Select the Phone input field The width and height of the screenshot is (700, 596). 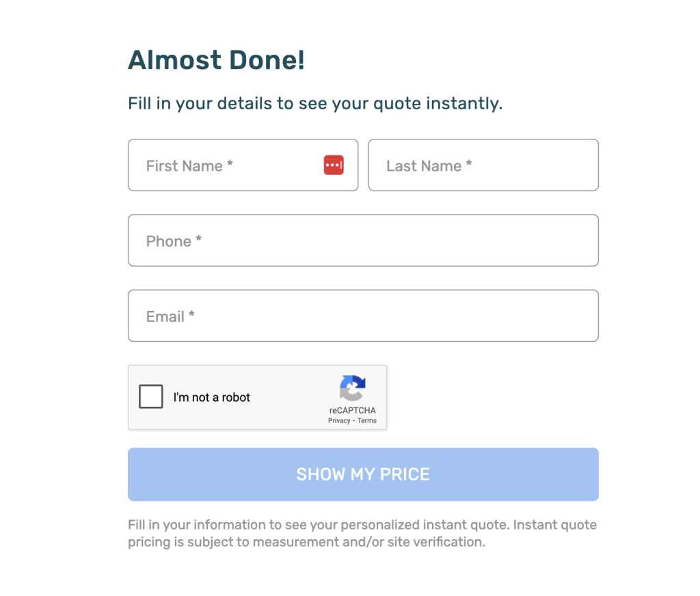(363, 241)
